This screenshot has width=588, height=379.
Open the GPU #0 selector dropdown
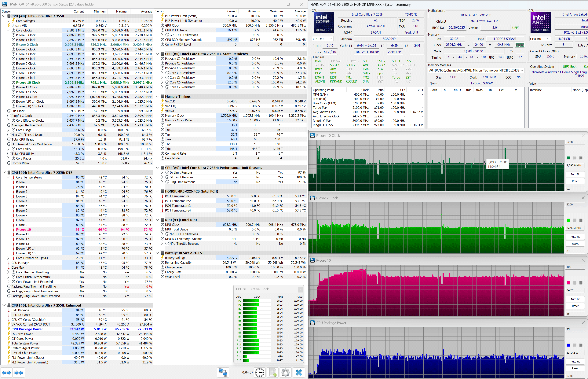(548, 39)
